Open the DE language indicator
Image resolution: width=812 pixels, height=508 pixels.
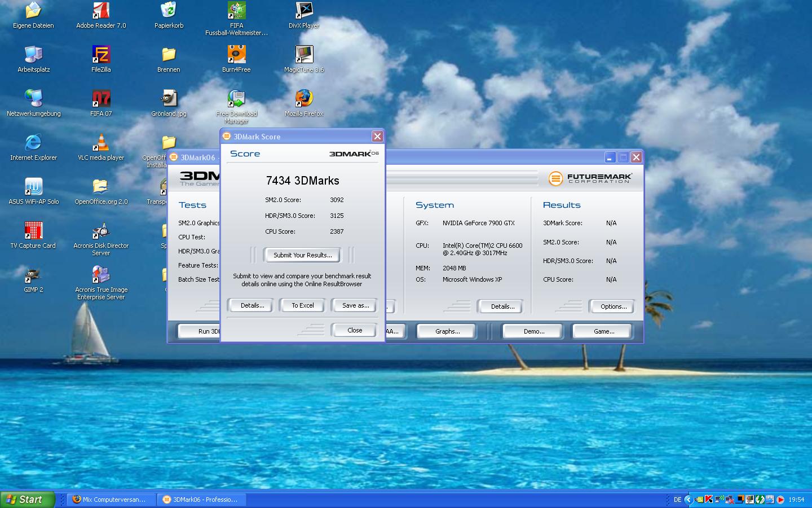tap(677, 500)
